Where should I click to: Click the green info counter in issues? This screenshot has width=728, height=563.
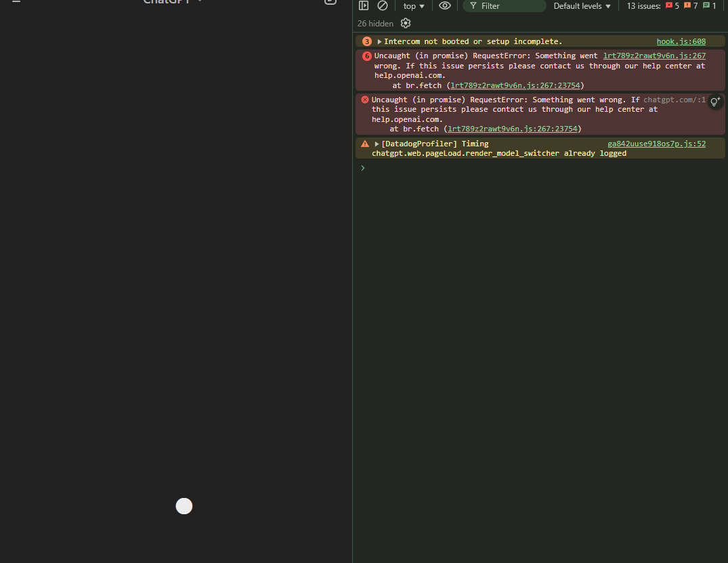click(x=710, y=5)
